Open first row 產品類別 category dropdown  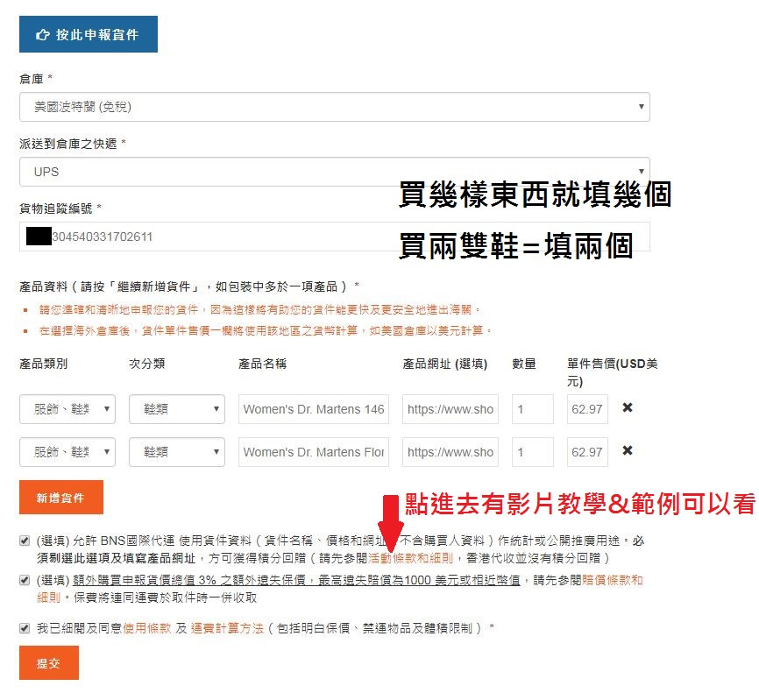[67, 409]
